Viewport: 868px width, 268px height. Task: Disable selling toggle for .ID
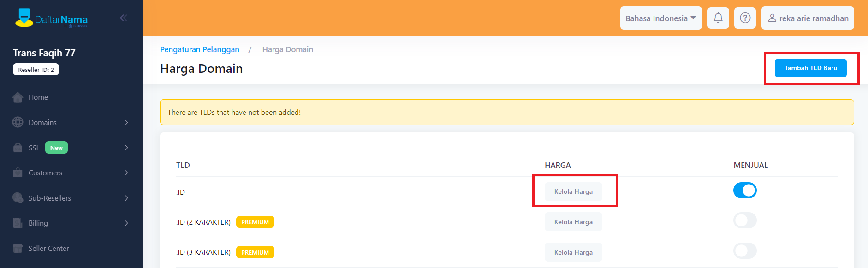[x=745, y=191]
